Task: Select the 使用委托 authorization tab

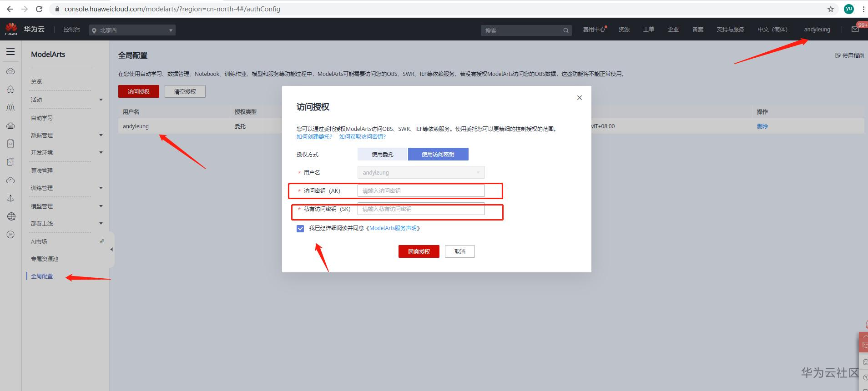Action: (383, 155)
